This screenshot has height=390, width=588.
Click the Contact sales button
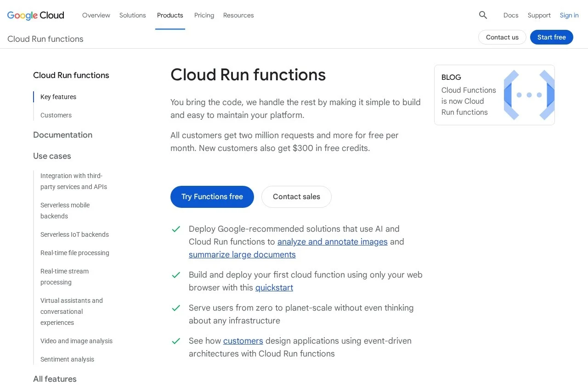[296, 197]
